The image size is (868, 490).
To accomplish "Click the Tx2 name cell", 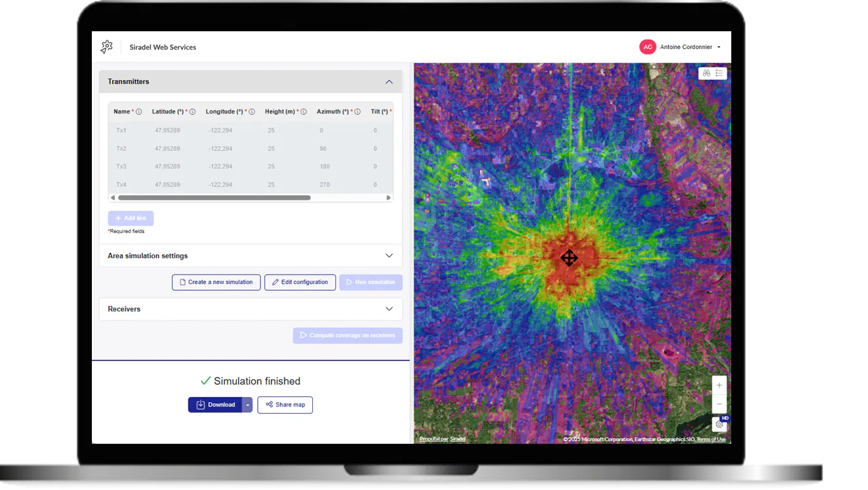I will pyautogui.click(x=121, y=149).
